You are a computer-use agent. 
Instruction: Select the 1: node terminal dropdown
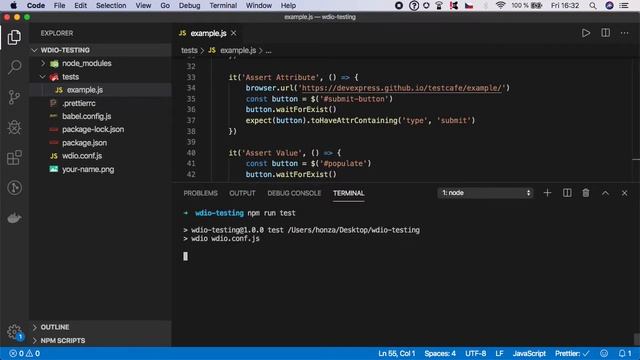click(485, 193)
